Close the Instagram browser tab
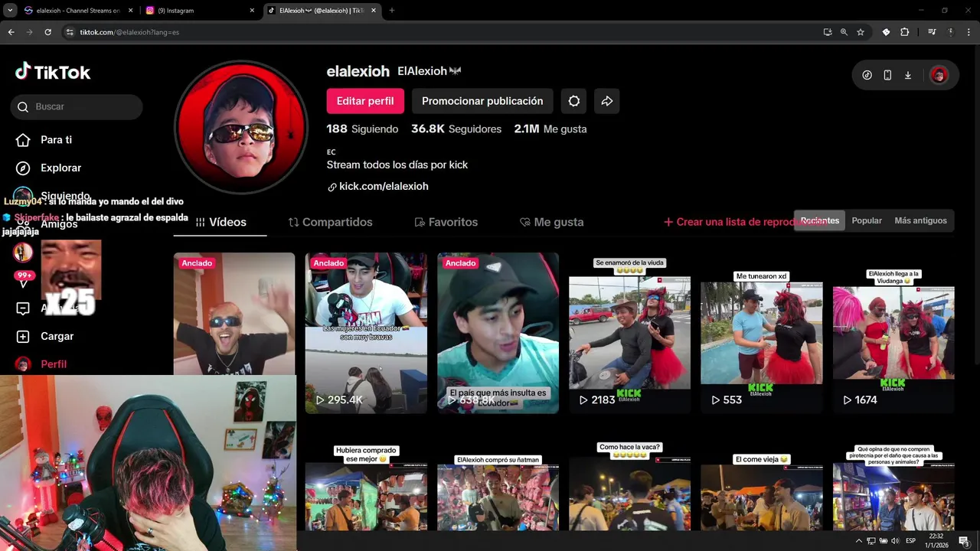Image resolution: width=980 pixels, height=551 pixels. pos(252,11)
